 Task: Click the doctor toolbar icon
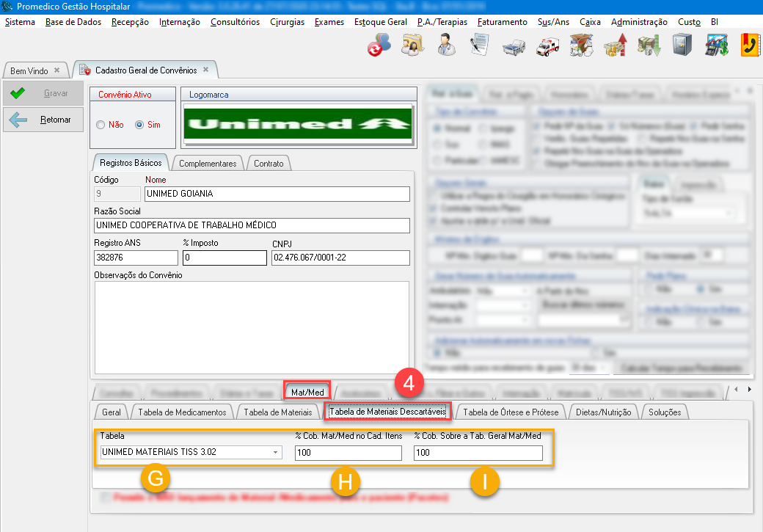(x=446, y=45)
